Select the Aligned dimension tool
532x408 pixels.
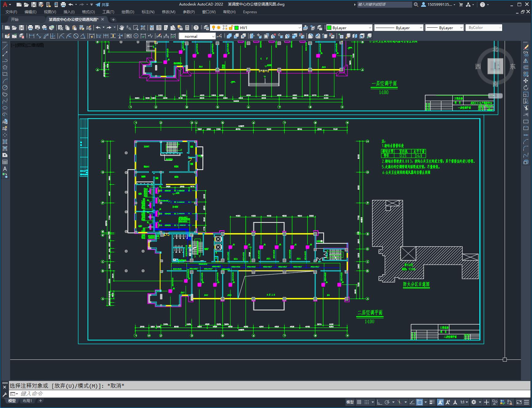[x=39, y=36]
